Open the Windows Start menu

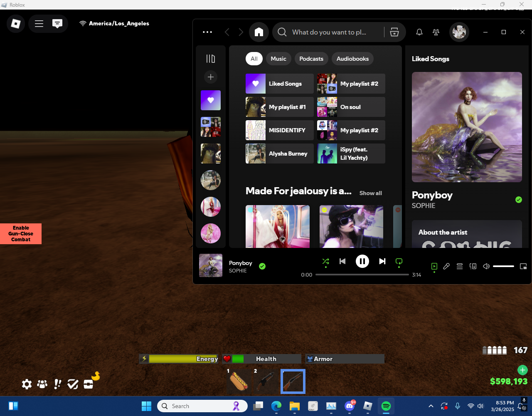point(146,406)
